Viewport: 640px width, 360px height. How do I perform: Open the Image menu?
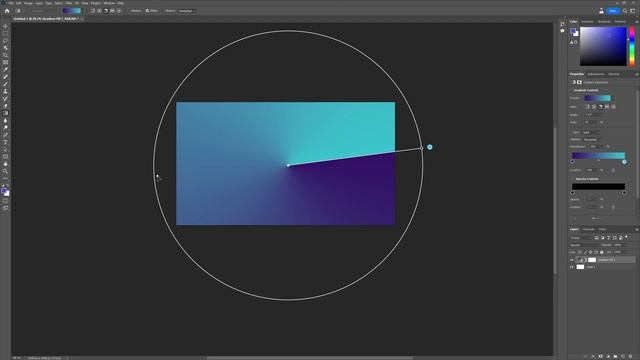click(x=28, y=3)
